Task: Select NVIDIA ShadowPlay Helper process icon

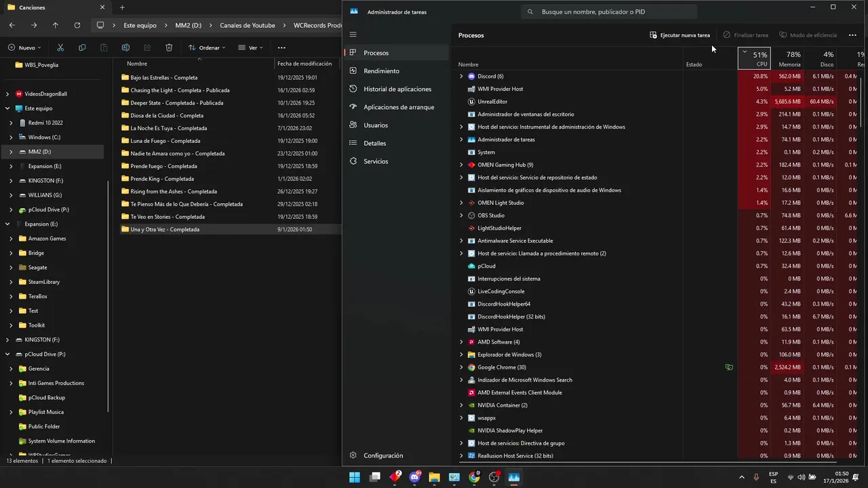Action: coord(471,430)
